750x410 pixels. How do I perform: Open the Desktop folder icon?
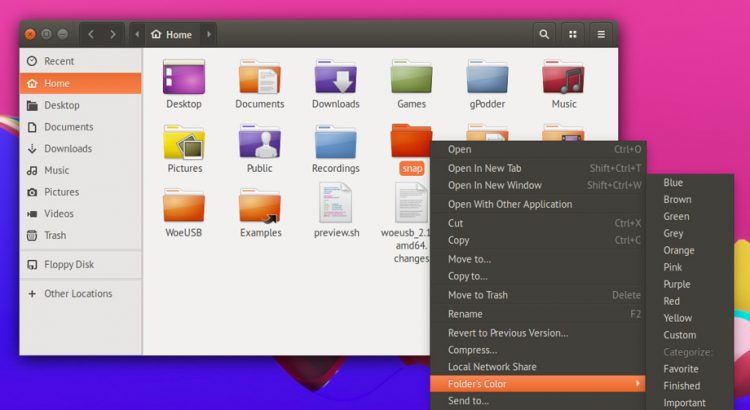(x=184, y=77)
